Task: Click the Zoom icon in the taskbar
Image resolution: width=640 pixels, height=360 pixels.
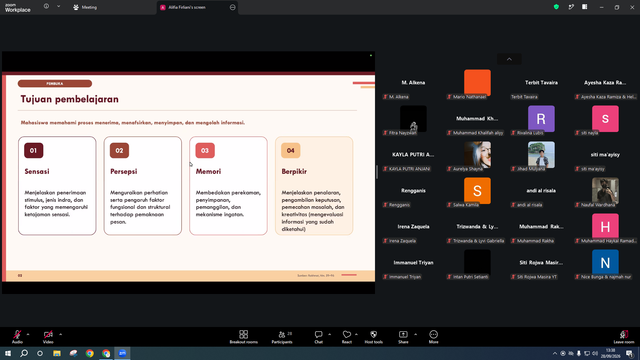Action: pyautogui.click(x=122, y=353)
